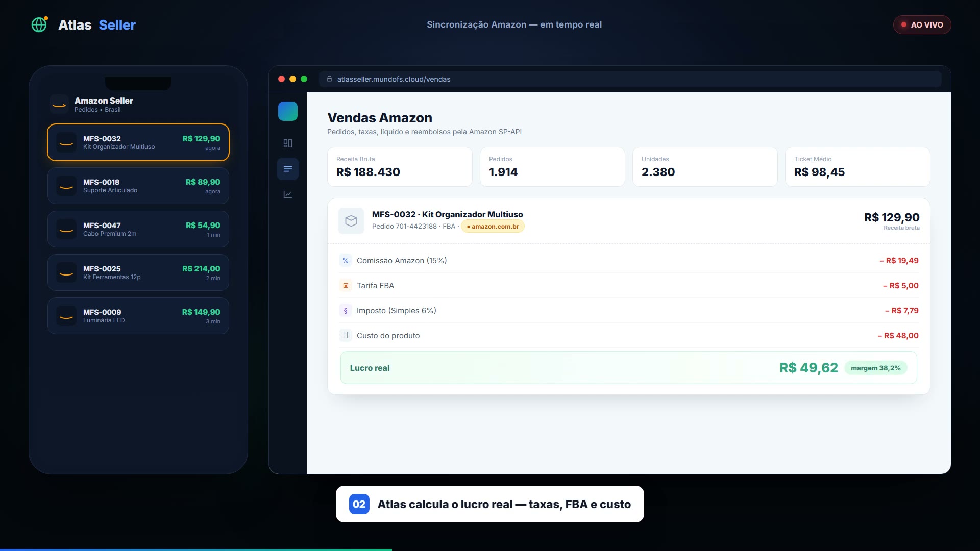Click the Pedido 701-4423188 order number
980x551 pixels.
tap(404, 227)
